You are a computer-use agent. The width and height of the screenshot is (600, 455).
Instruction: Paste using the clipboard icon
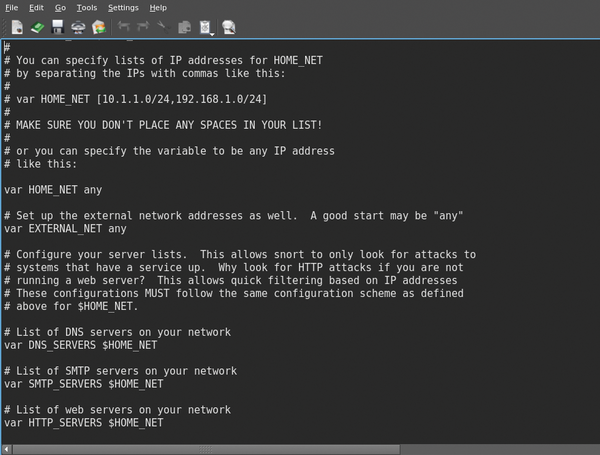(x=205, y=27)
